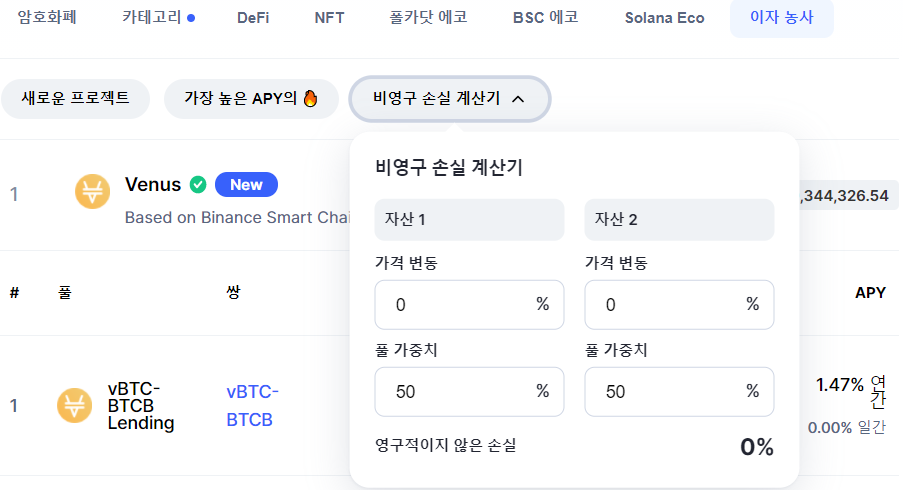Click the fire icon on highest APY
The width and height of the screenshot is (903, 490).
(x=310, y=98)
